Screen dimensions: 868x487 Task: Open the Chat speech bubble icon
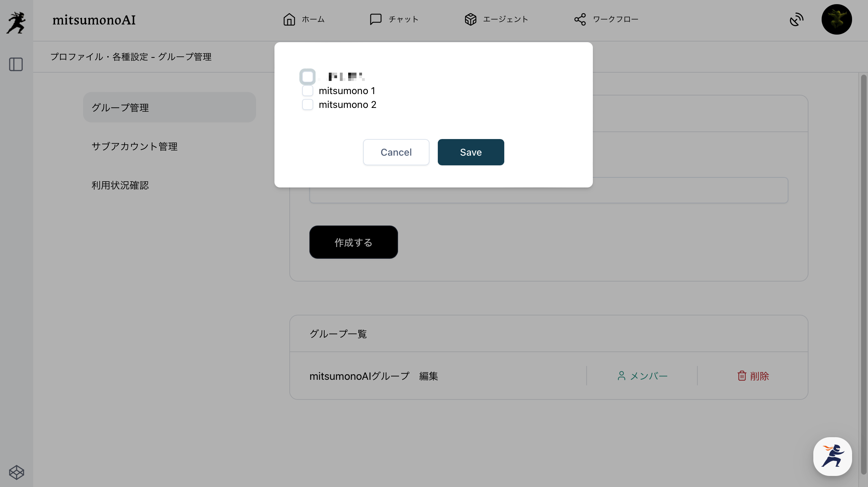pos(376,19)
